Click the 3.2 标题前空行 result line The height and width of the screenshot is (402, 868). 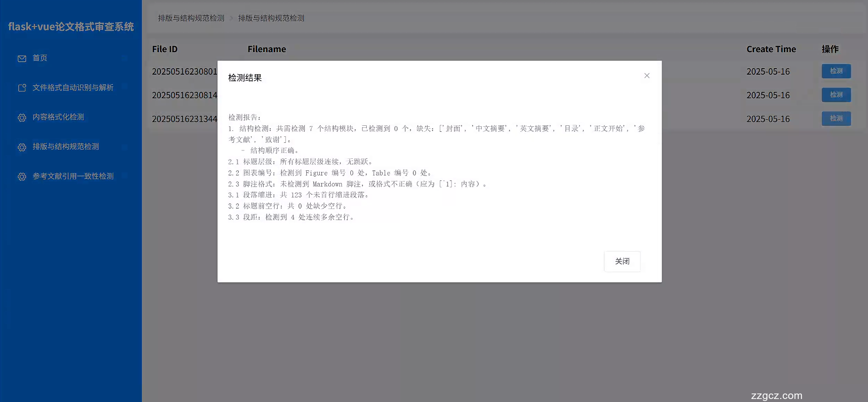pos(288,206)
